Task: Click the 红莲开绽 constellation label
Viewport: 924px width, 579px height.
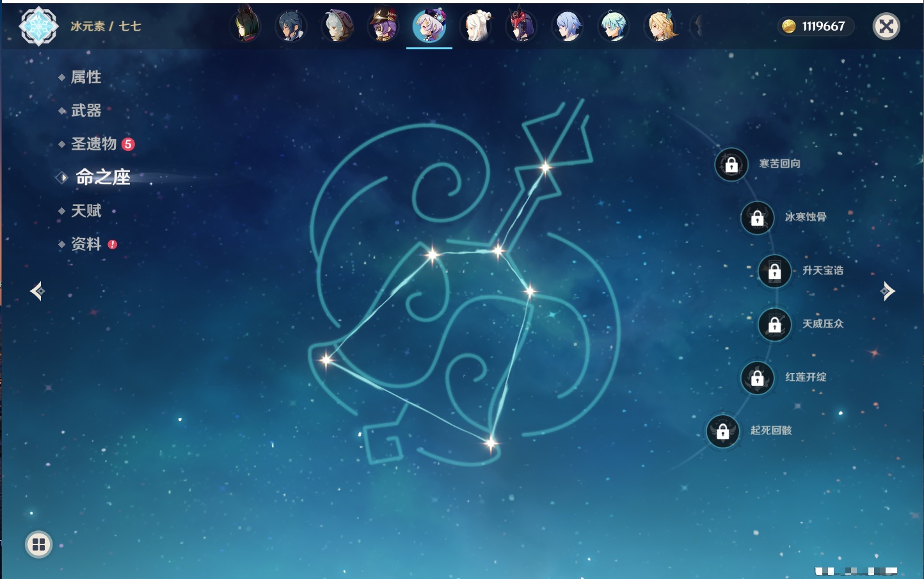Action: pos(806,377)
